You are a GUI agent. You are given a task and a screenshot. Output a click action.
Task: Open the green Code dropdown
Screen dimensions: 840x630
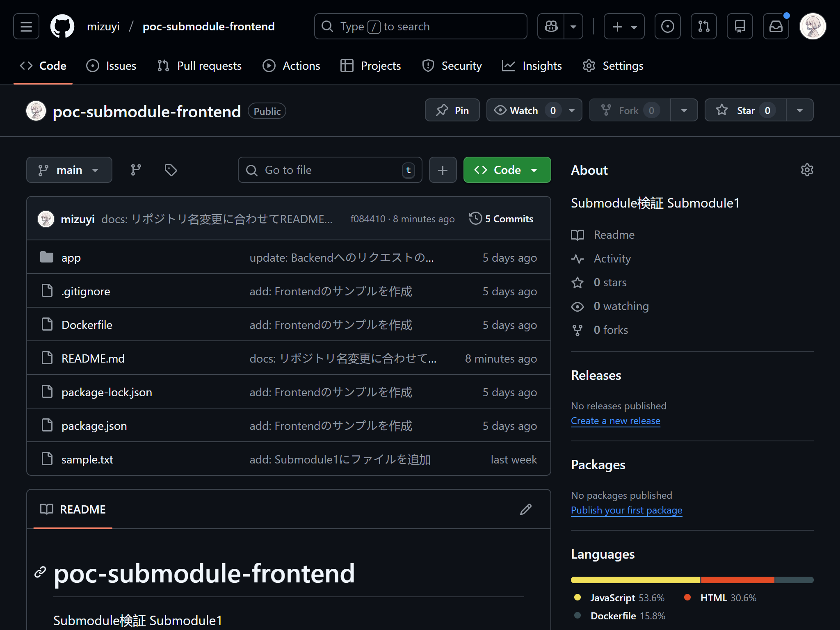(507, 169)
